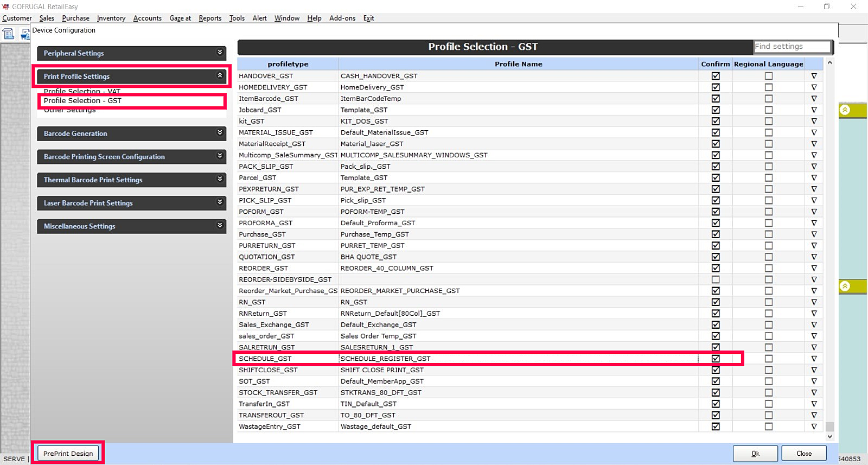Expand Thermal Barcode Print Settings

(132, 180)
